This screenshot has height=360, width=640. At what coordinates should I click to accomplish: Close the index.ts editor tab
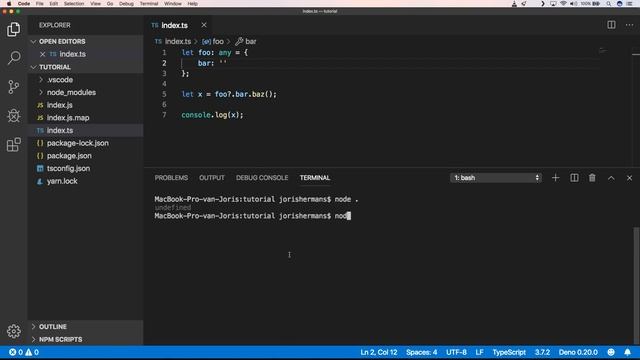[204, 25]
